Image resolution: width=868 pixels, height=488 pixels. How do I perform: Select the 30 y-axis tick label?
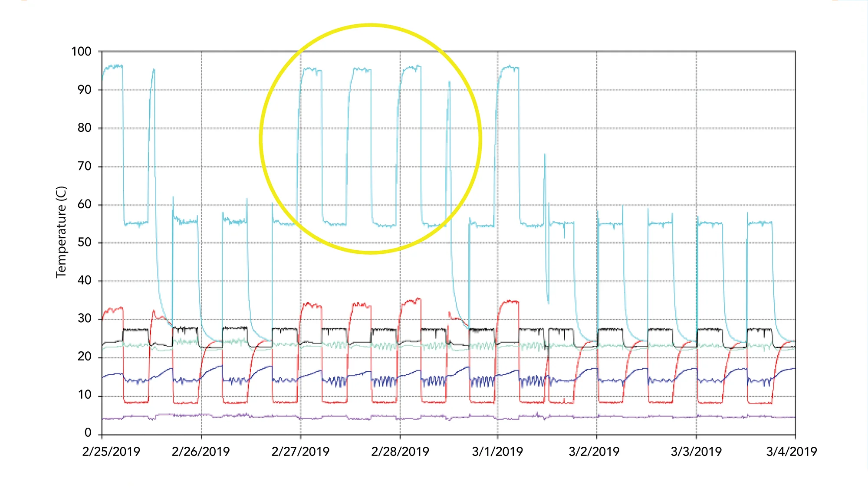pyautogui.click(x=84, y=318)
